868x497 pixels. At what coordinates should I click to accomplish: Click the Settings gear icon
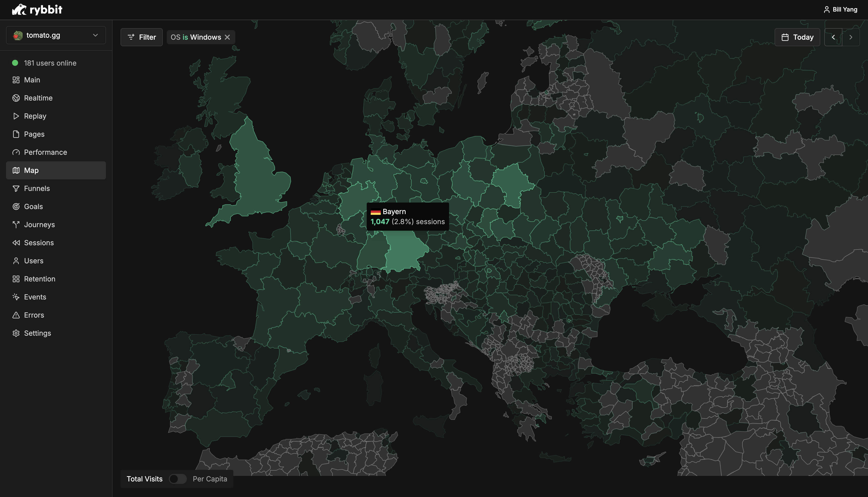coord(16,333)
